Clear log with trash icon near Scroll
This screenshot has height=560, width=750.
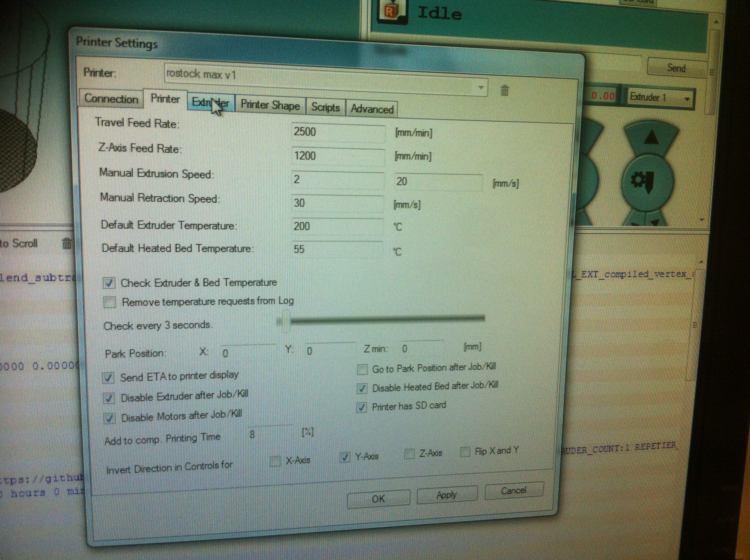click(67, 243)
